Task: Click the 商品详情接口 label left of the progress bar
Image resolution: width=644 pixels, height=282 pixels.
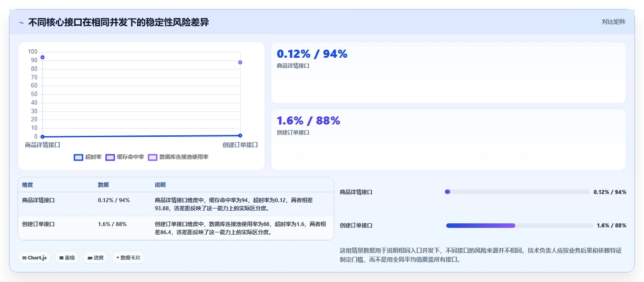Action: (x=356, y=192)
